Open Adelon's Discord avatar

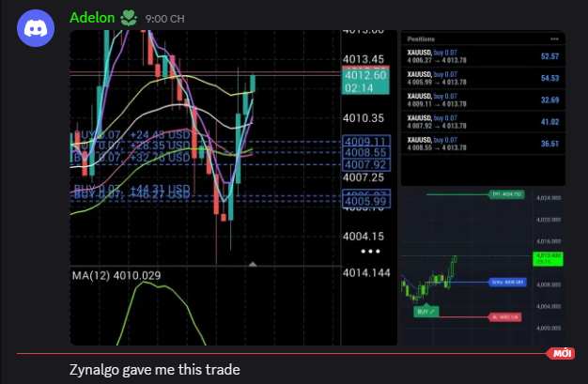36,28
